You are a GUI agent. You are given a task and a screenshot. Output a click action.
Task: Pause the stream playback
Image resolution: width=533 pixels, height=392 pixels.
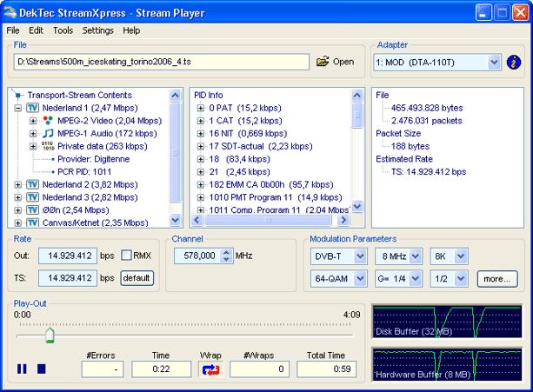point(22,369)
